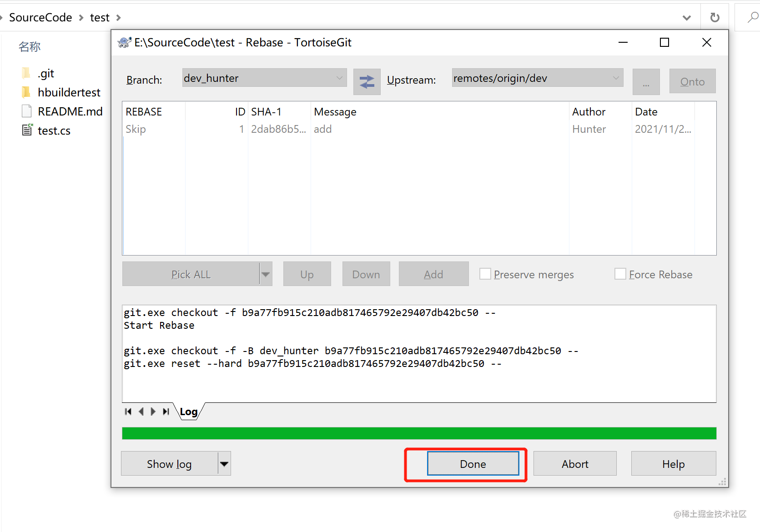This screenshot has width=760, height=532.
Task: Select the hbuildertest folder icon
Action: 26,92
